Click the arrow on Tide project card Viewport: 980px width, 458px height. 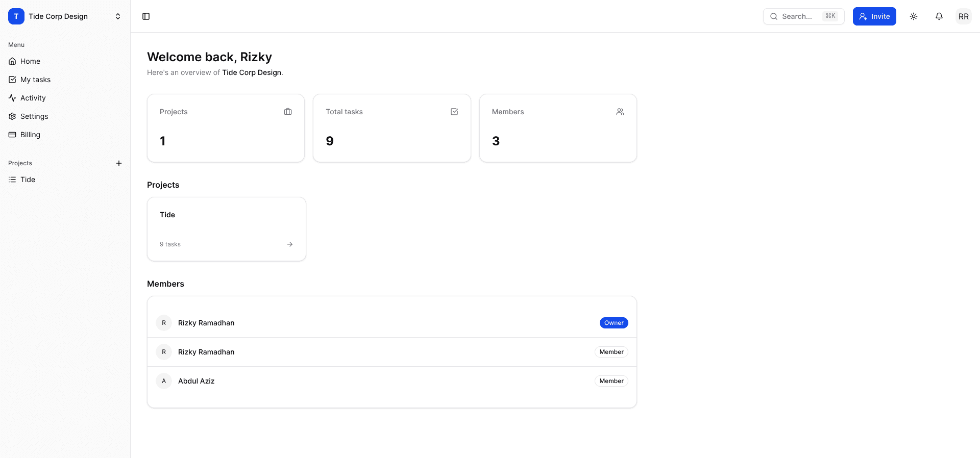point(290,244)
